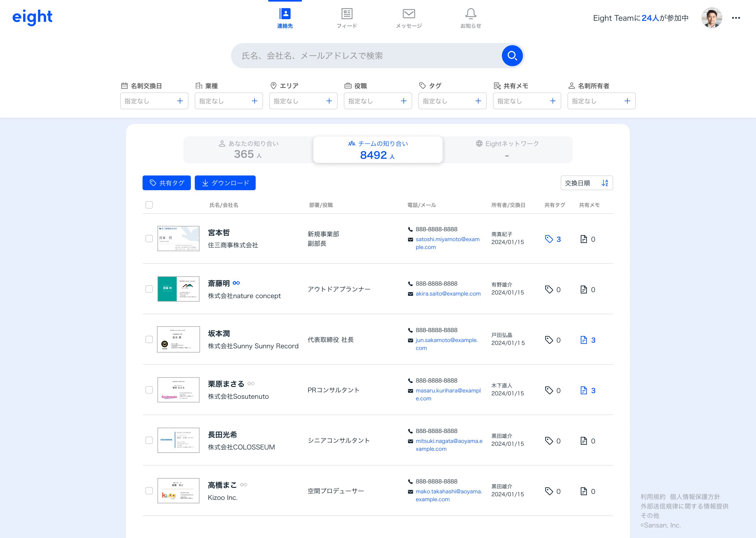Expand the 業種 filter selector

coord(228,101)
